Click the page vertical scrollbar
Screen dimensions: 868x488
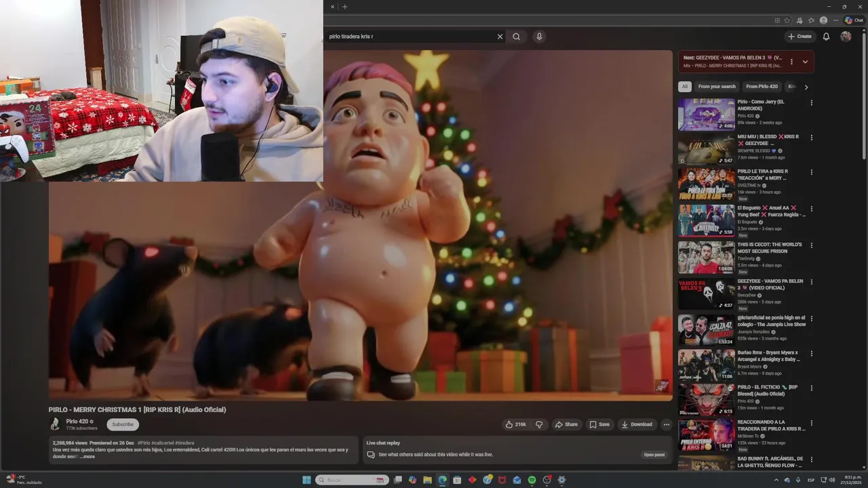(x=864, y=95)
